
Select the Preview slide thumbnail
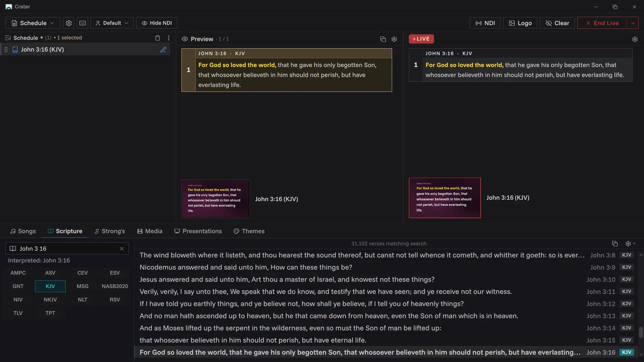click(216, 199)
